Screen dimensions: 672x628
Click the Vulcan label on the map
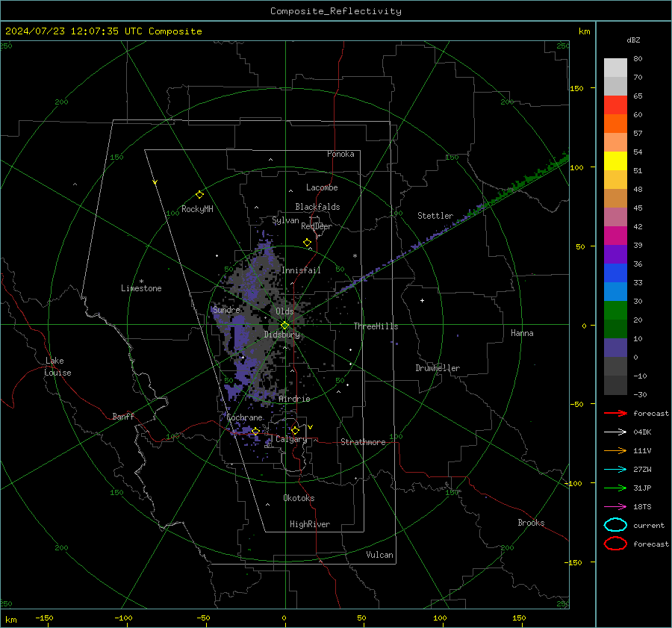(x=379, y=555)
